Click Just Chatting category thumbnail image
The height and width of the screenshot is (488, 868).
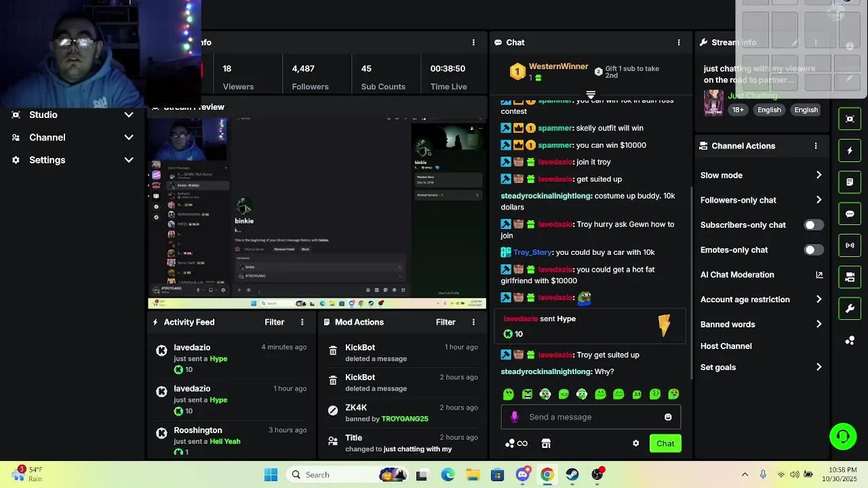(x=713, y=103)
